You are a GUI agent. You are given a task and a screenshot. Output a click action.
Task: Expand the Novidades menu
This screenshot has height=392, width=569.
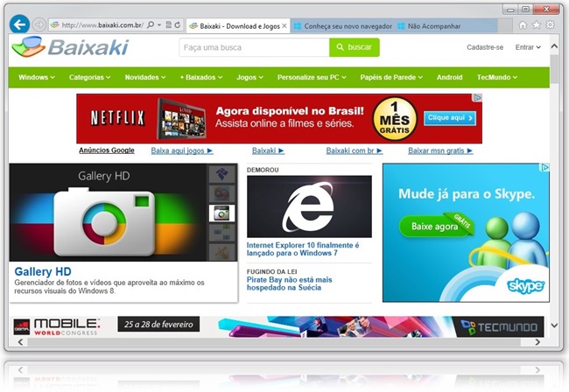point(145,77)
